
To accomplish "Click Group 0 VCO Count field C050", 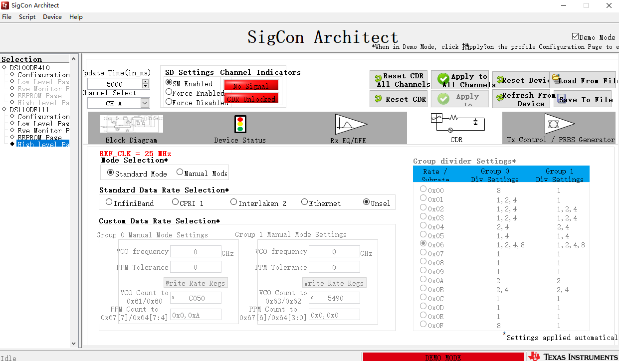I will click(x=196, y=298).
